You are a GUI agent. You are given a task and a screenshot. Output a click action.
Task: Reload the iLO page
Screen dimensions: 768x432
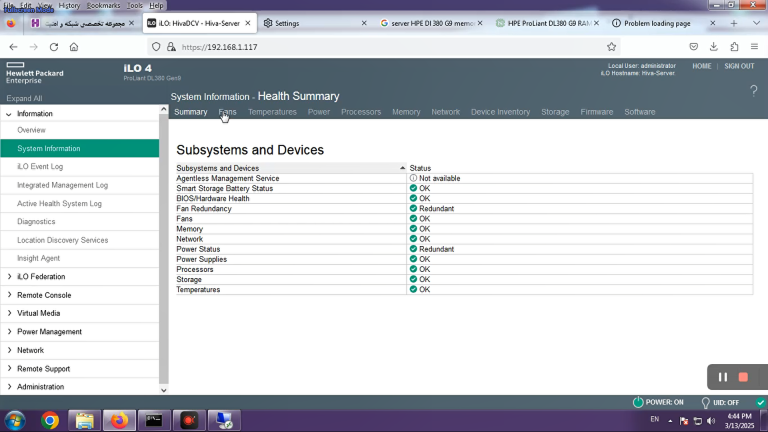click(x=54, y=47)
